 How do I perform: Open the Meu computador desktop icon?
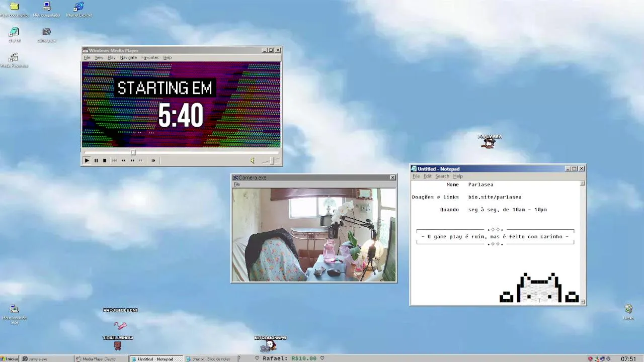click(x=47, y=9)
